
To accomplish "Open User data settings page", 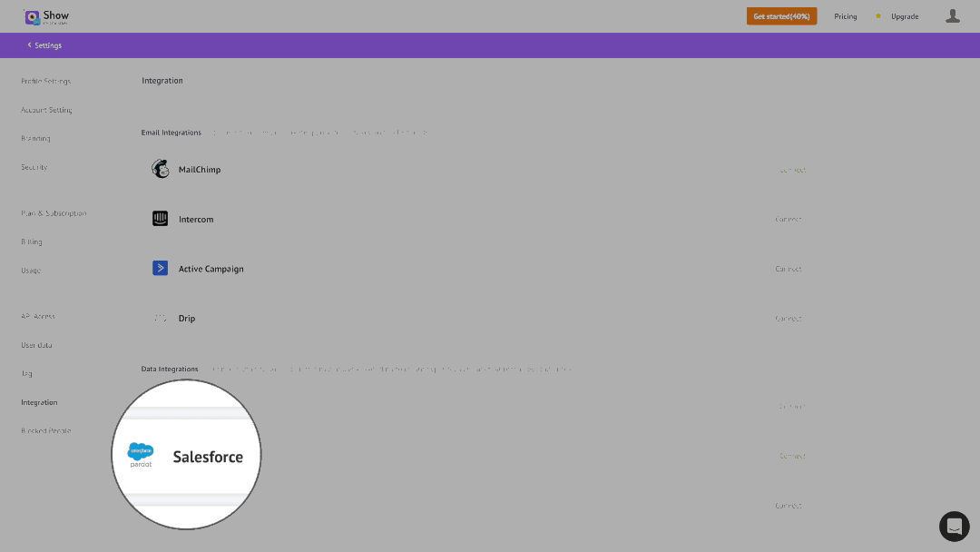I will click(36, 345).
